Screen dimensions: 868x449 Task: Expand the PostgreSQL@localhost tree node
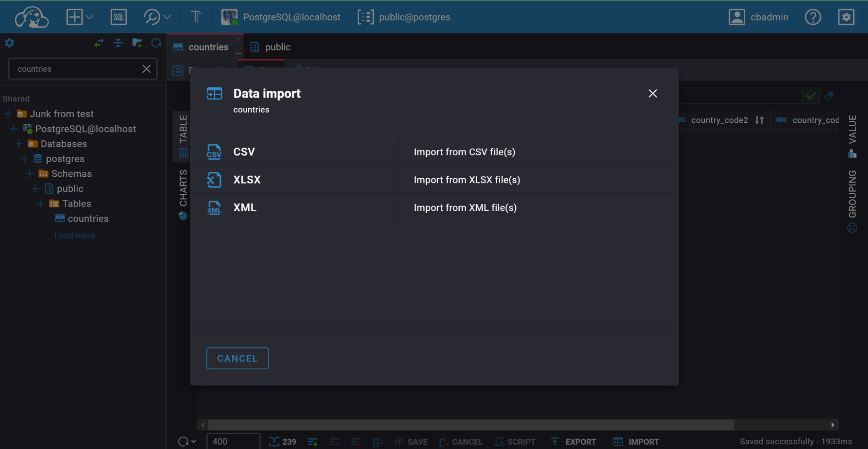[13, 129]
